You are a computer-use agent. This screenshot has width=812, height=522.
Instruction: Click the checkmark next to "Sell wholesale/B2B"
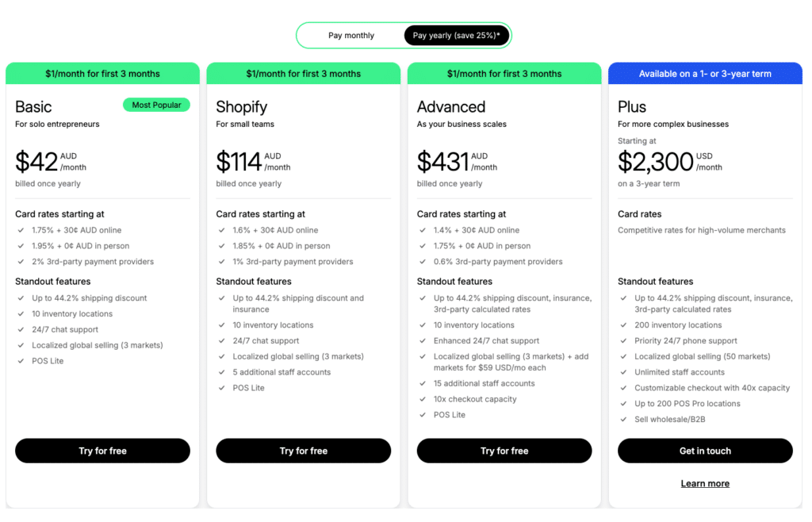coord(622,419)
